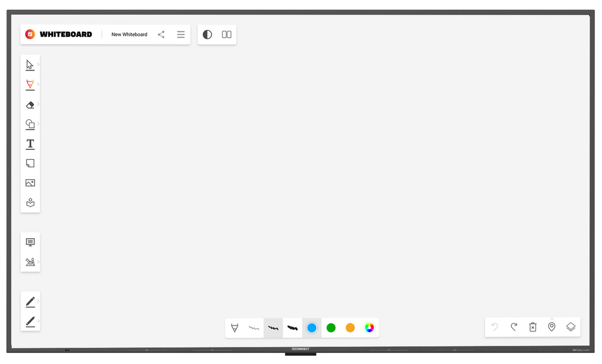
Task: Select the orange pen drawing tool
Action: pos(30,85)
